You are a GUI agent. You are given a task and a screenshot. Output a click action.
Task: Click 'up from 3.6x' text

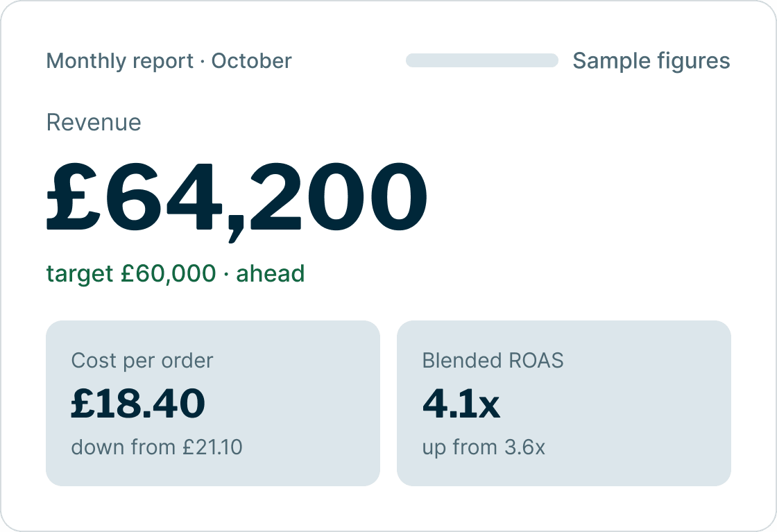coord(484,448)
